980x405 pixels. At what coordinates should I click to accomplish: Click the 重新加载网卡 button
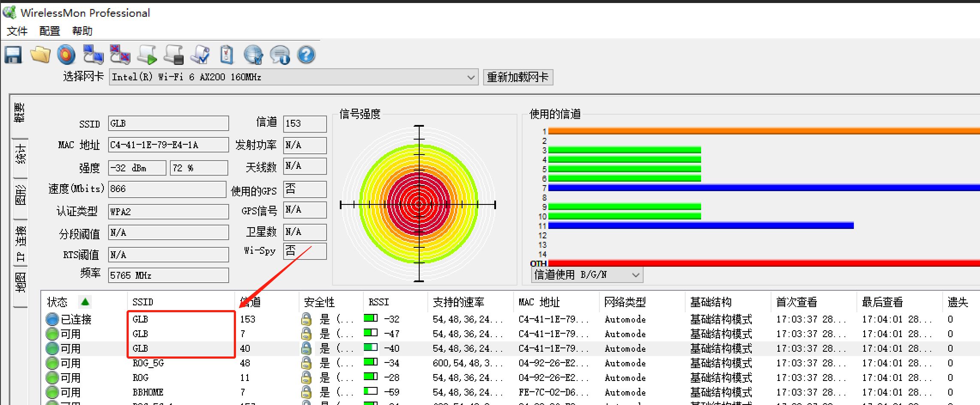pos(517,77)
